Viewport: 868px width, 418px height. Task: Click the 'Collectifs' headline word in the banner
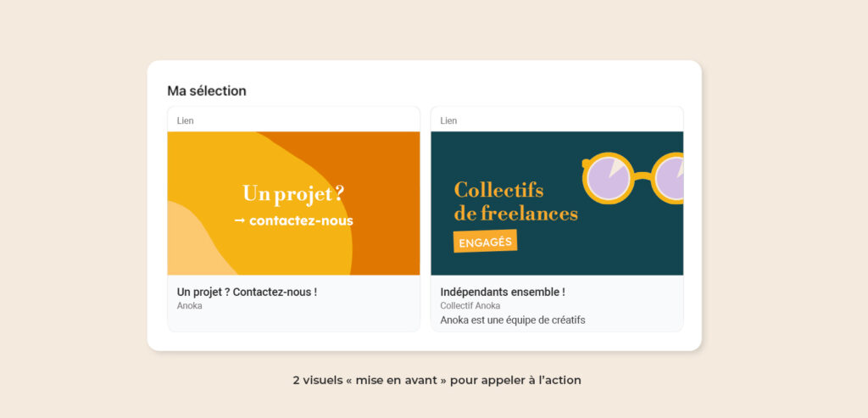click(498, 190)
